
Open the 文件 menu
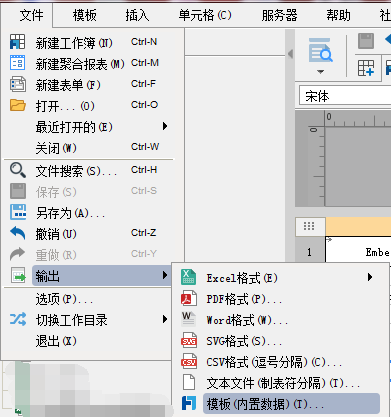(x=31, y=15)
